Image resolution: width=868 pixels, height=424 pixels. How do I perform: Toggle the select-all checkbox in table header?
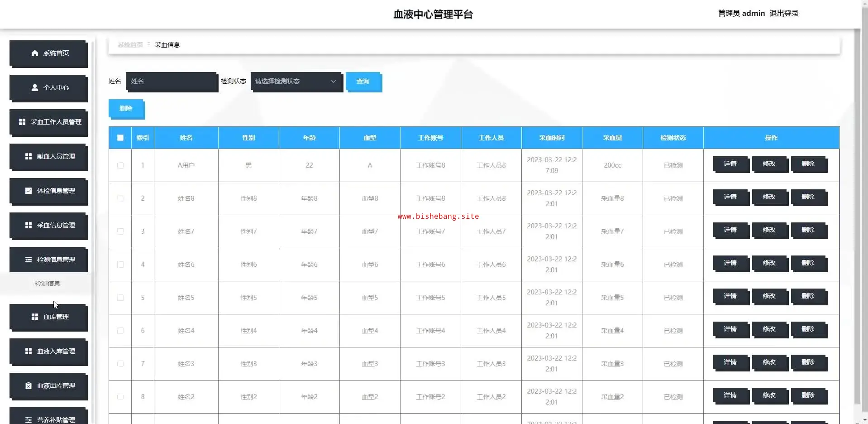coord(120,138)
